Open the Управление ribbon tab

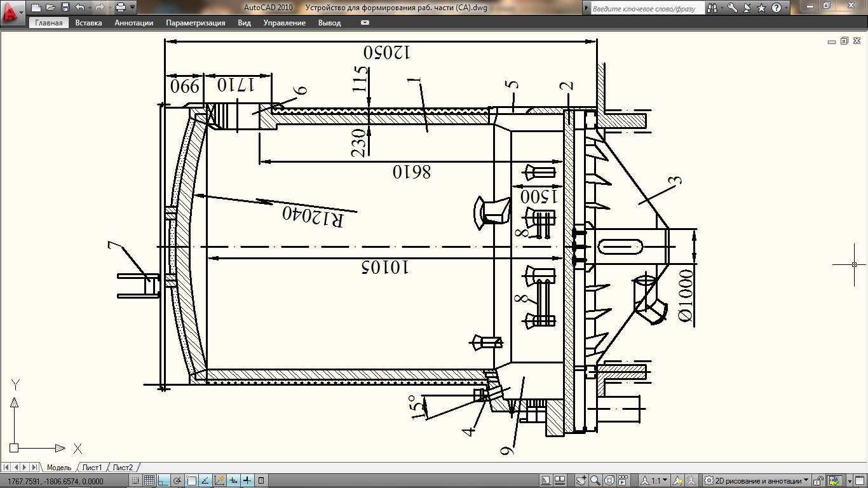click(285, 23)
